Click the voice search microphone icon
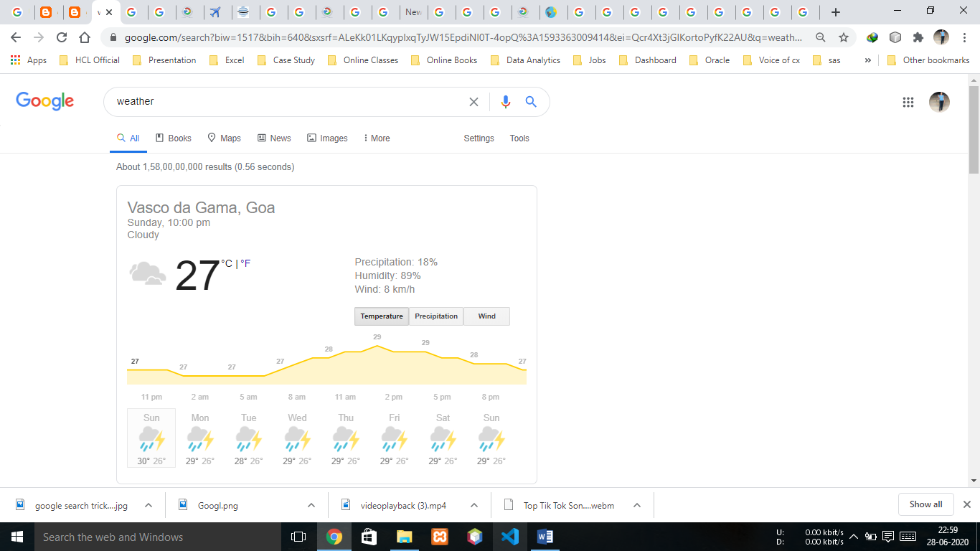The width and height of the screenshot is (980, 551). click(504, 101)
